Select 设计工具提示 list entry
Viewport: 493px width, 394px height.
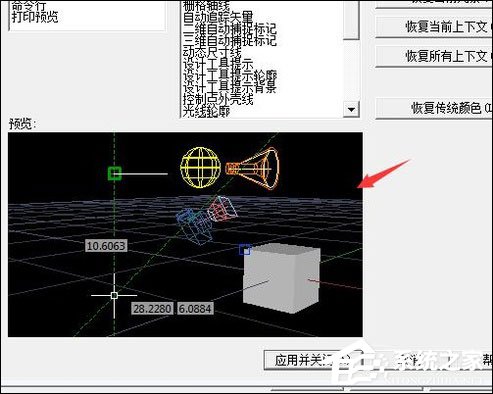coord(218,64)
